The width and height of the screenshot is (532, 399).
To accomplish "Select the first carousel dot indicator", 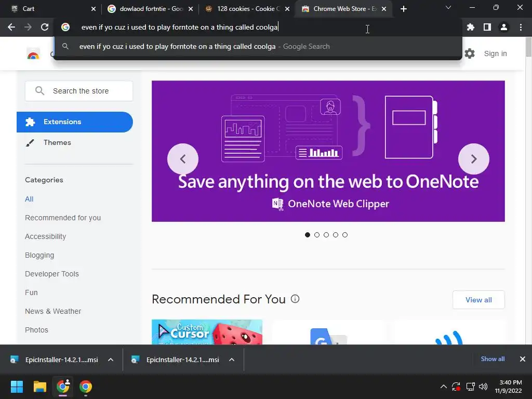I will tap(308, 235).
